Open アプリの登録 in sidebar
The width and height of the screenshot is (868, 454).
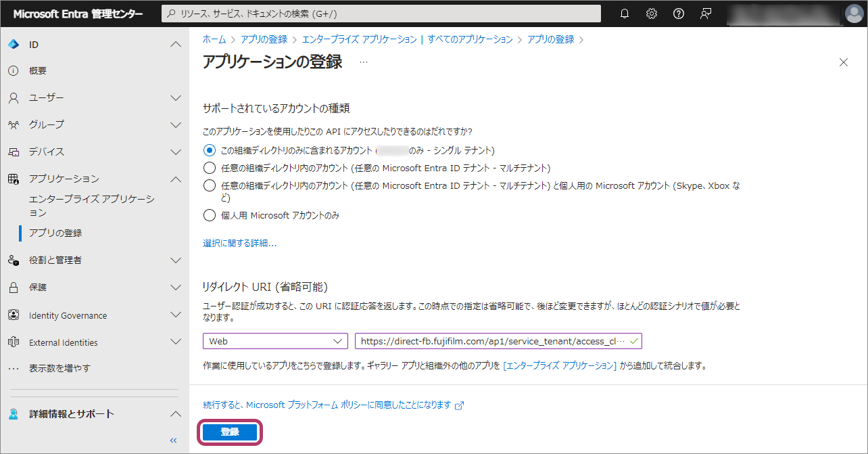(55, 233)
